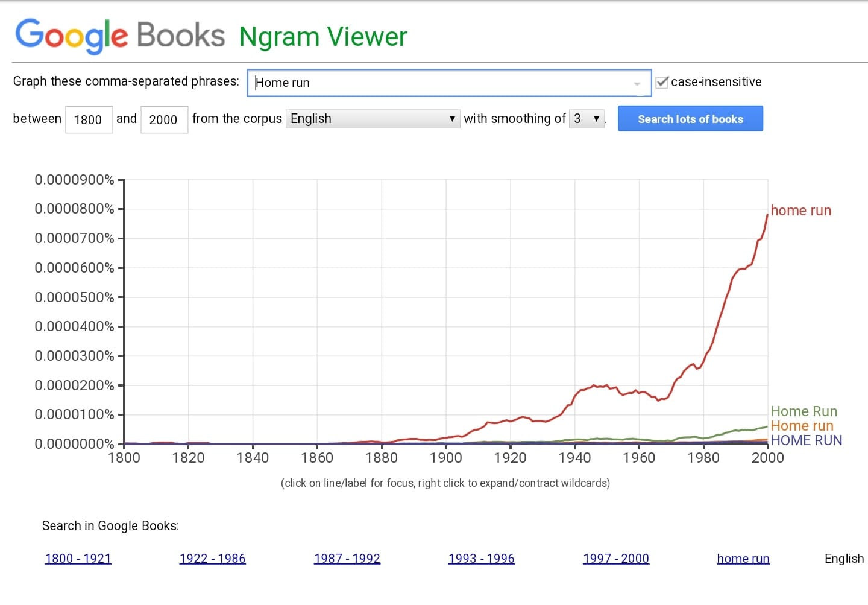Screen dimensions: 868x605
Task: Focus the blue 'HOME RUN' series label
Action: tap(806, 440)
